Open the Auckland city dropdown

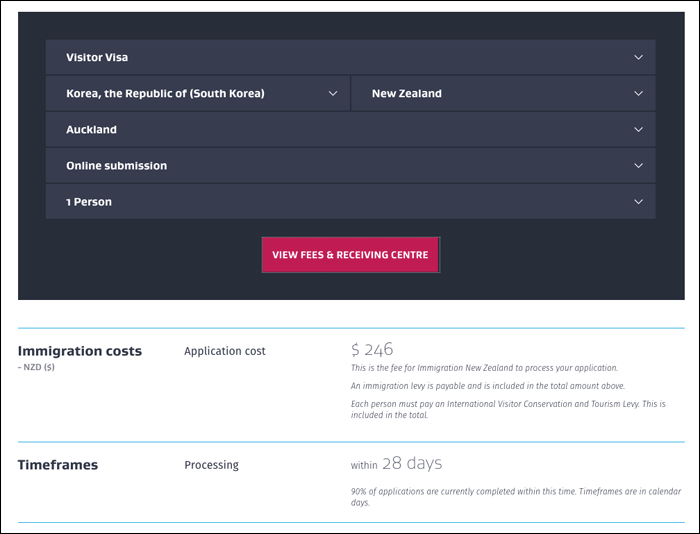(x=350, y=129)
